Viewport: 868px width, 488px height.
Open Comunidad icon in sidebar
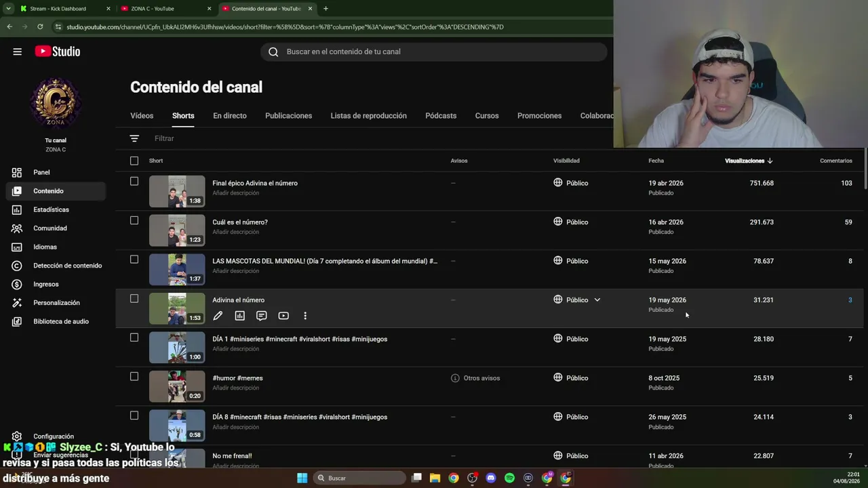17,228
